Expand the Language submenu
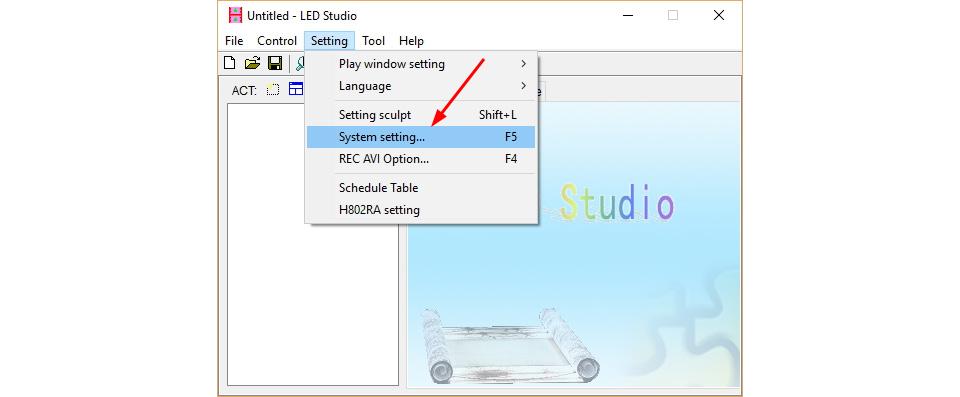The height and width of the screenshot is (397, 960). point(421,86)
